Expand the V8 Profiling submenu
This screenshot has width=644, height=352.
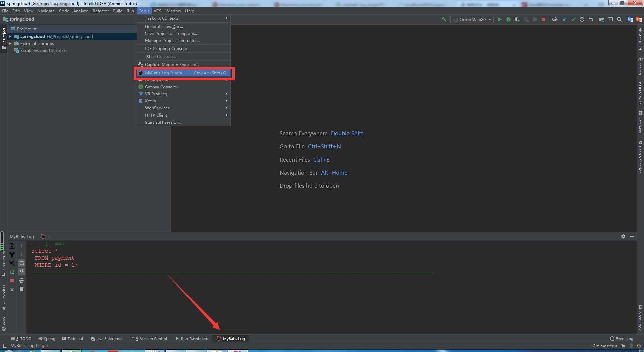tap(183, 94)
